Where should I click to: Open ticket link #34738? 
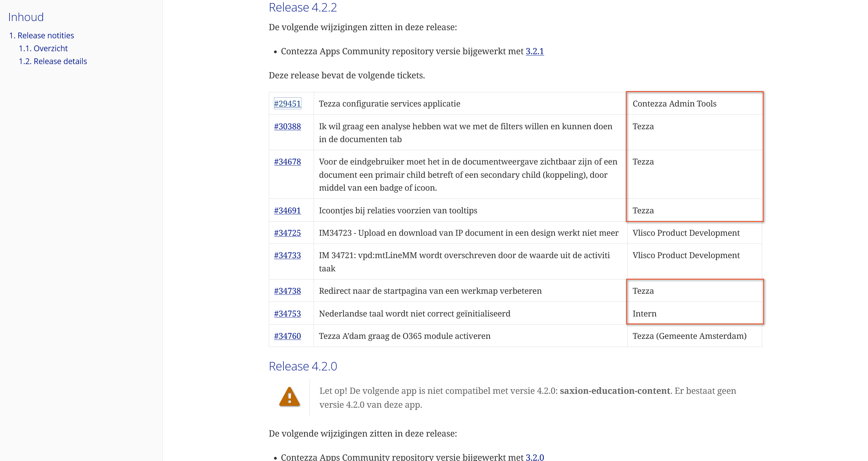click(287, 291)
